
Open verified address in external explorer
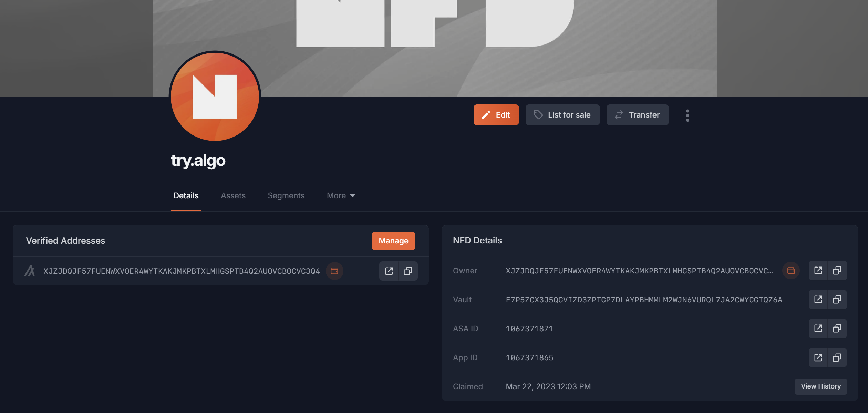pyautogui.click(x=389, y=271)
